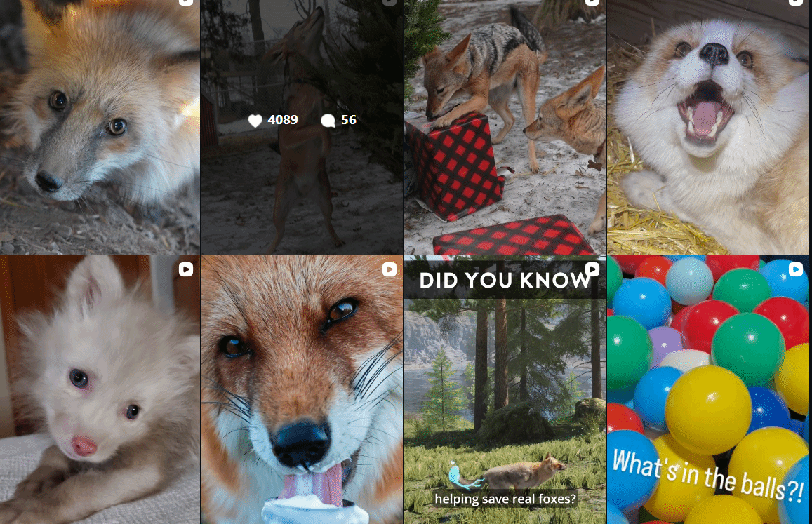Click the DID YOU KNOW title banner
Image resolution: width=812 pixels, height=524 pixels.
pyautogui.click(x=505, y=280)
